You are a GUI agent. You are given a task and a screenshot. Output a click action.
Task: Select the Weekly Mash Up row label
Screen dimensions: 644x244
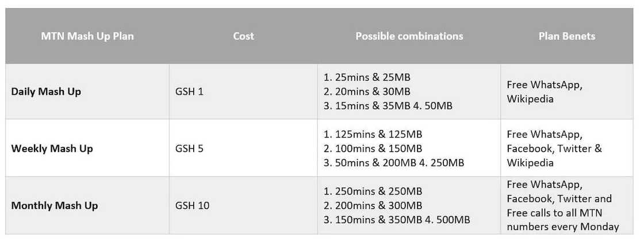tap(52, 148)
